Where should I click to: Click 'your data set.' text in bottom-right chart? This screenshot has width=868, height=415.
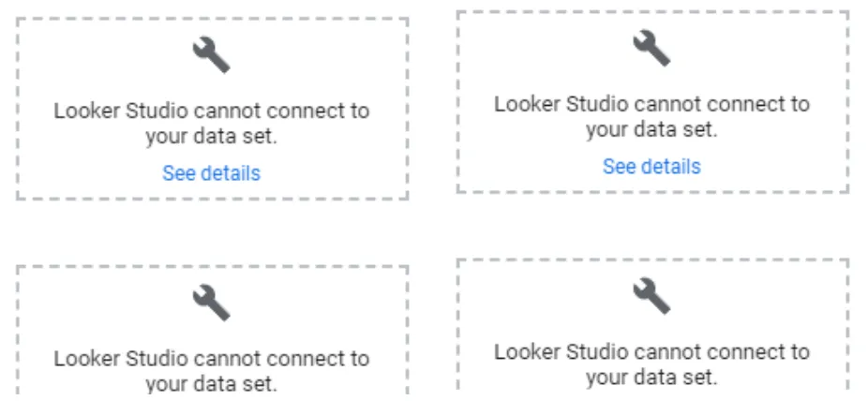(651, 378)
